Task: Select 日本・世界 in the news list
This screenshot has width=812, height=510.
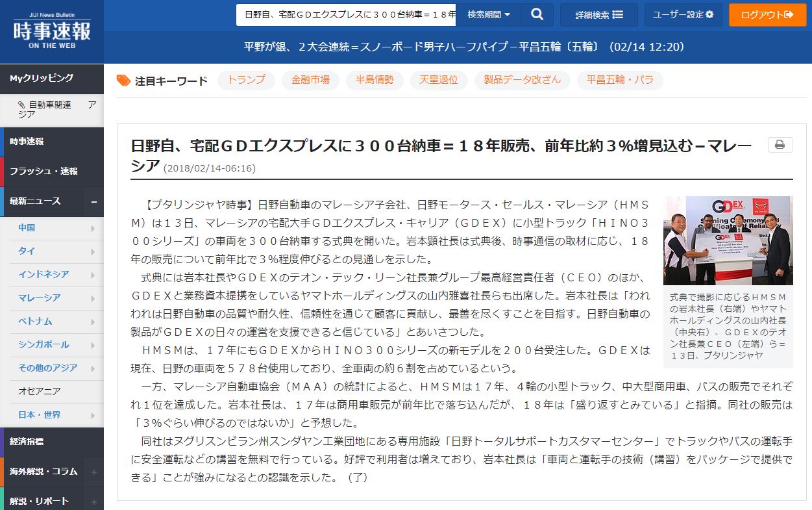Action: click(x=57, y=415)
